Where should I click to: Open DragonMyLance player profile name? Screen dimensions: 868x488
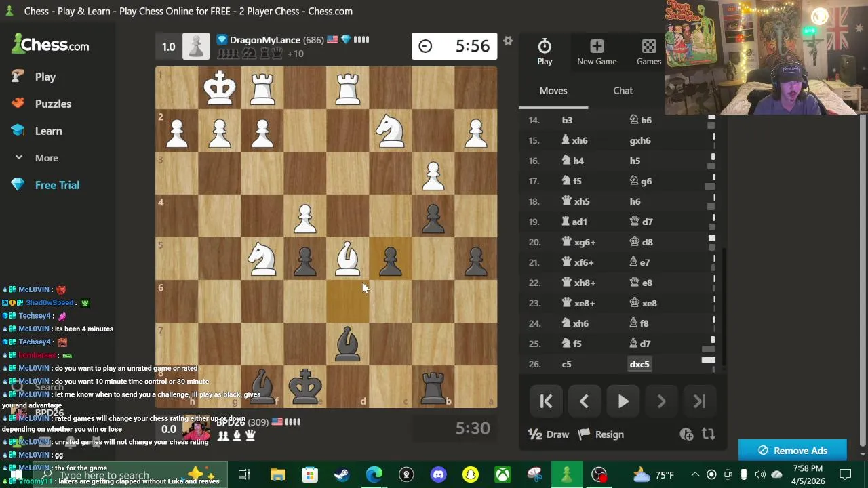click(264, 40)
